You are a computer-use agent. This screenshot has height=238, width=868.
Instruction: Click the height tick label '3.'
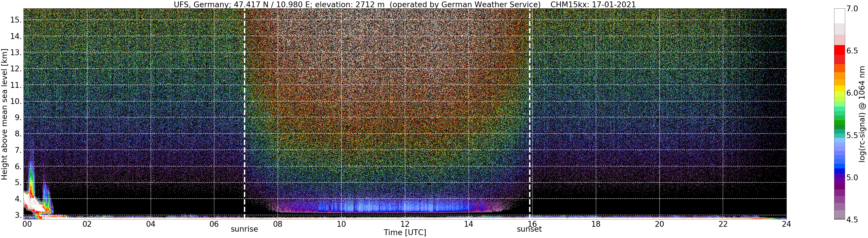coord(18,215)
